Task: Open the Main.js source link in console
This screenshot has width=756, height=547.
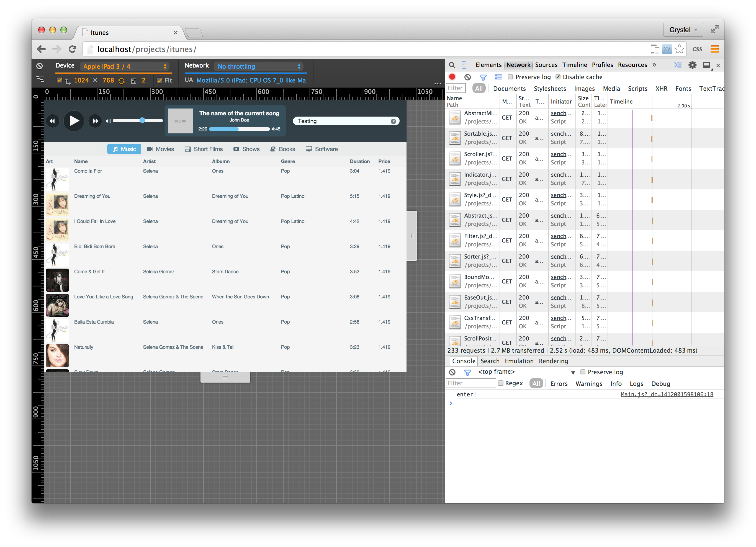Action: tap(667, 394)
